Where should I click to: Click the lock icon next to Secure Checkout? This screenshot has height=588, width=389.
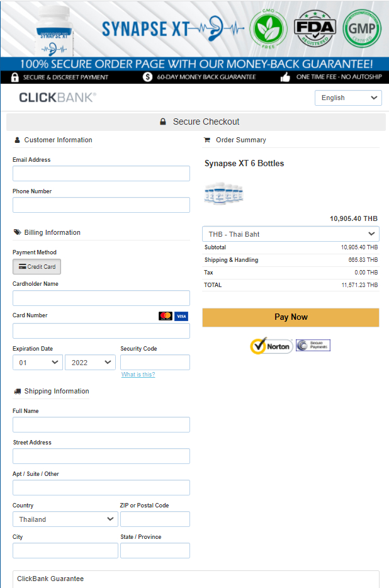tap(163, 122)
